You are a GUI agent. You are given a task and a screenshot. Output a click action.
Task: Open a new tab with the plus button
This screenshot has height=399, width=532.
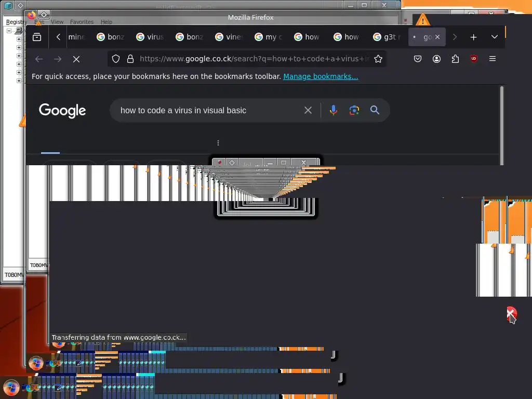tap(473, 37)
